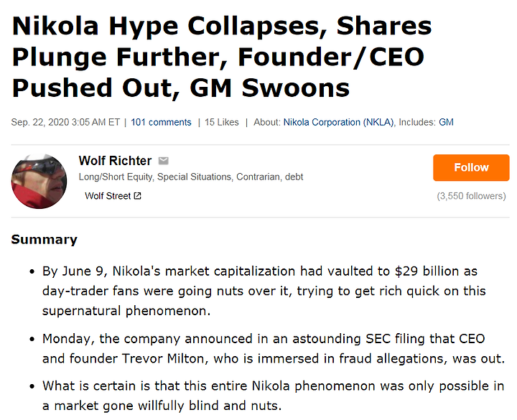Click the Long/Short Equity author description line
This screenshot has width=517, height=420.
point(191,177)
